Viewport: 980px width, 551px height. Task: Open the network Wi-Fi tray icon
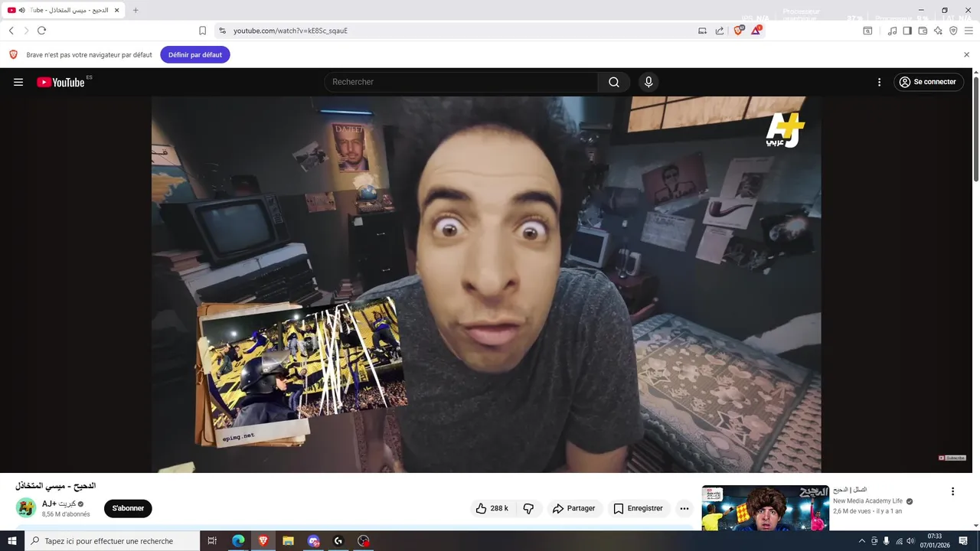point(899,541)
